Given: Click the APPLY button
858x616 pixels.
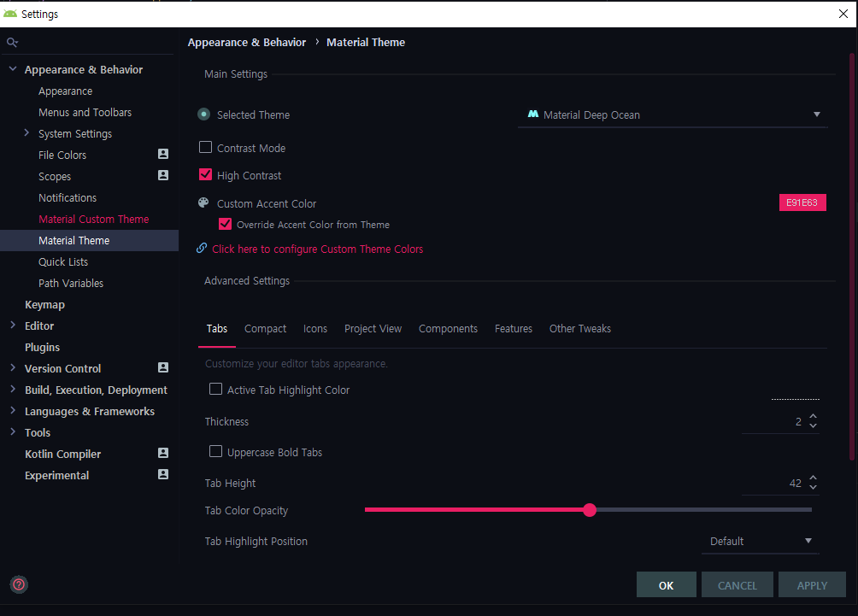Looking at the screenshot, I should 812,585.
